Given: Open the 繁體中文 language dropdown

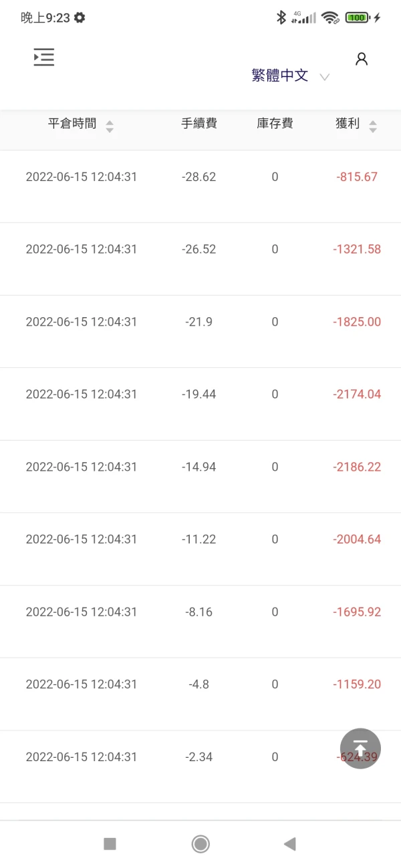Looking at the screenshot, I should 280,75.
